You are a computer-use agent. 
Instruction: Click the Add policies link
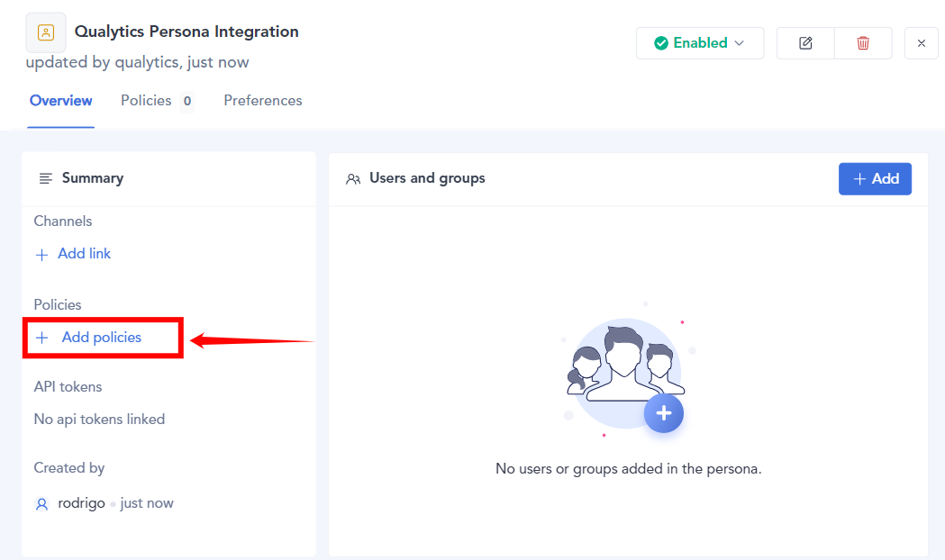[x=101, y=338]
